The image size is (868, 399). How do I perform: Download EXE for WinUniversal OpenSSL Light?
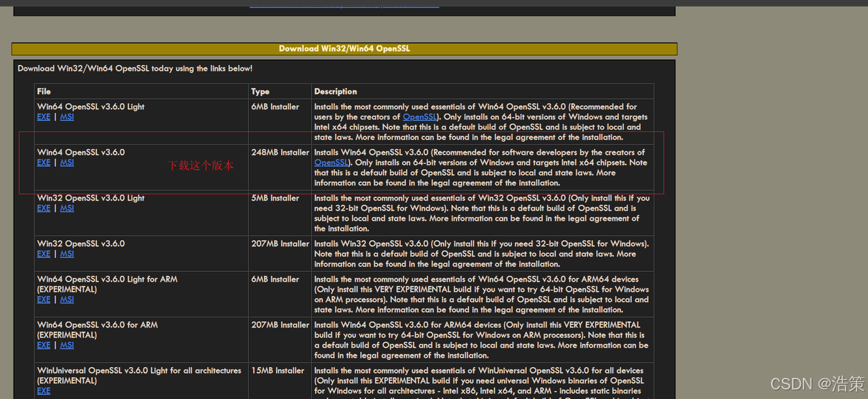tap(43, 391)
